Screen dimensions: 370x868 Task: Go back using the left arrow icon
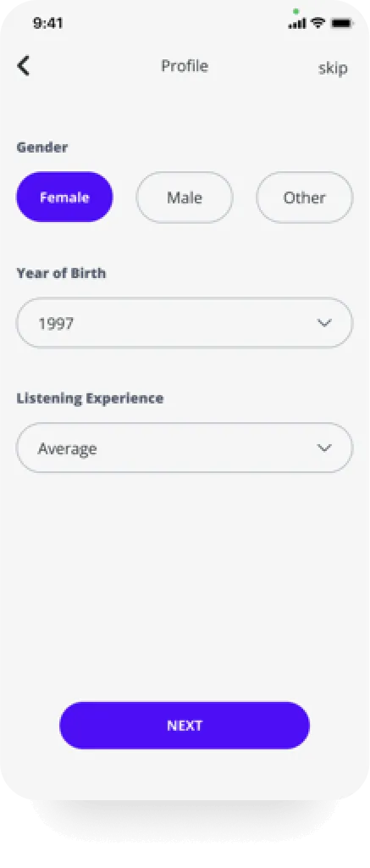pyautogui.click(x=23, y=66)
